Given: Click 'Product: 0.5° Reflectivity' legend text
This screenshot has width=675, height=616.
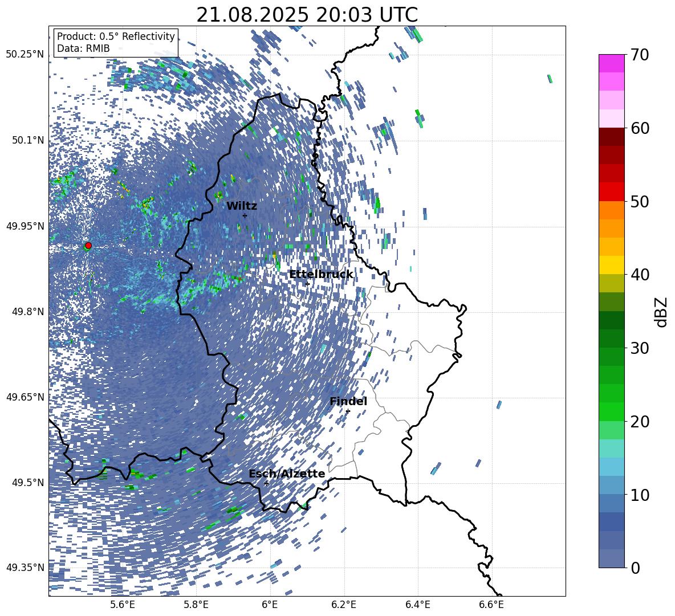Looking at the screenshot, I should 116,36.
